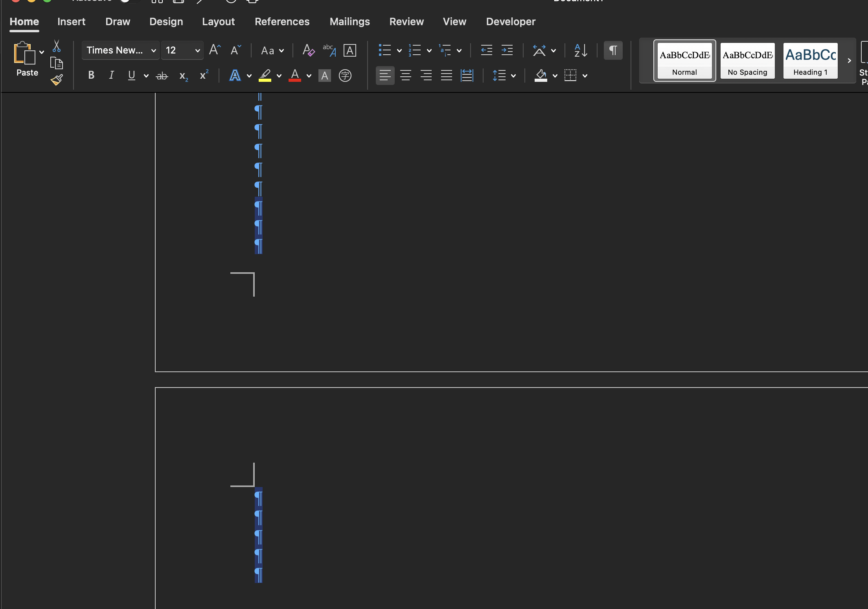Image resolution: width=868 pixels, height=609 pixels.
Task: Apply the Heading 1 style
Action: (810, 61)
